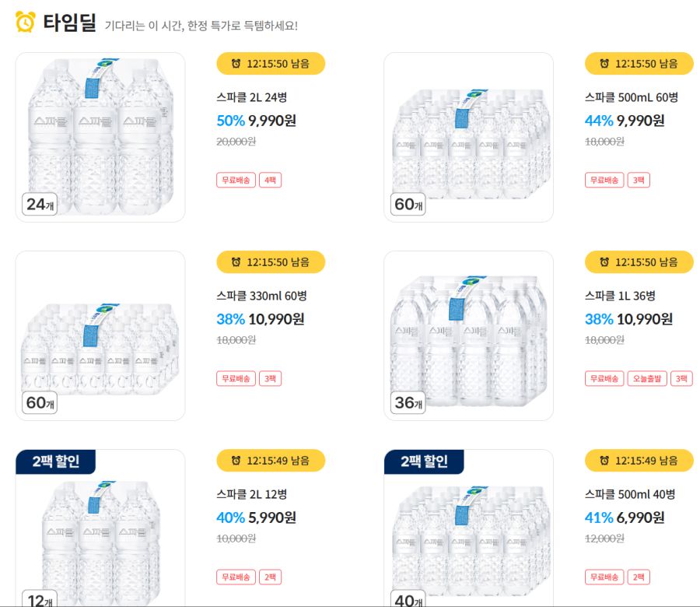The image size is (700, 607).
Task: Click the 오늘출발 badge on the 1L 36병 deal
Action: pyautogui.click(x=649, y=378)
